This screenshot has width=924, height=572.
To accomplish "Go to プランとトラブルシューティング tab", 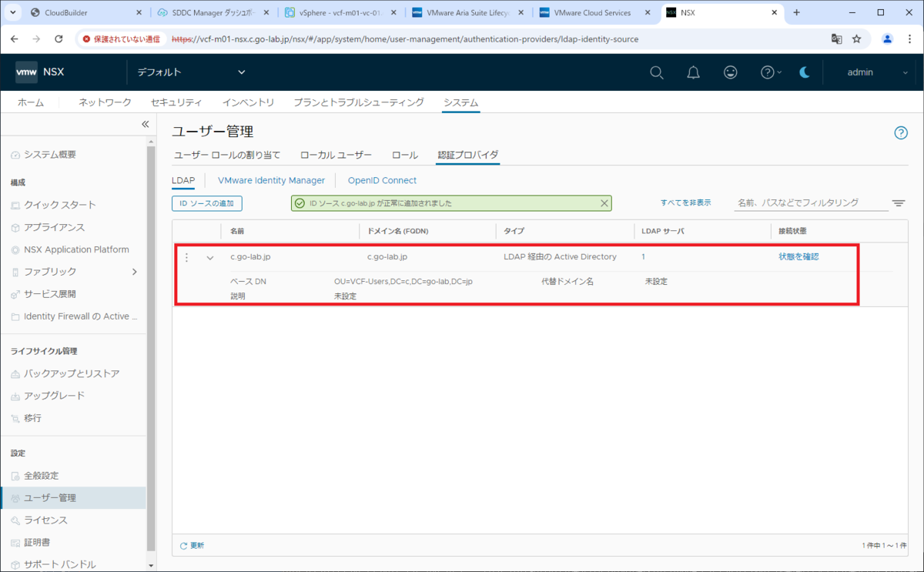I will [359, 102].
